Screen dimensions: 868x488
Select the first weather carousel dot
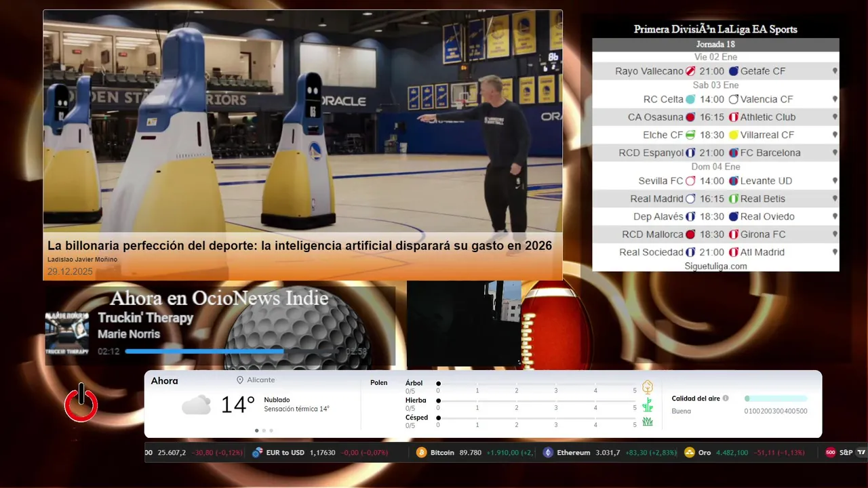tap(256, 430)
